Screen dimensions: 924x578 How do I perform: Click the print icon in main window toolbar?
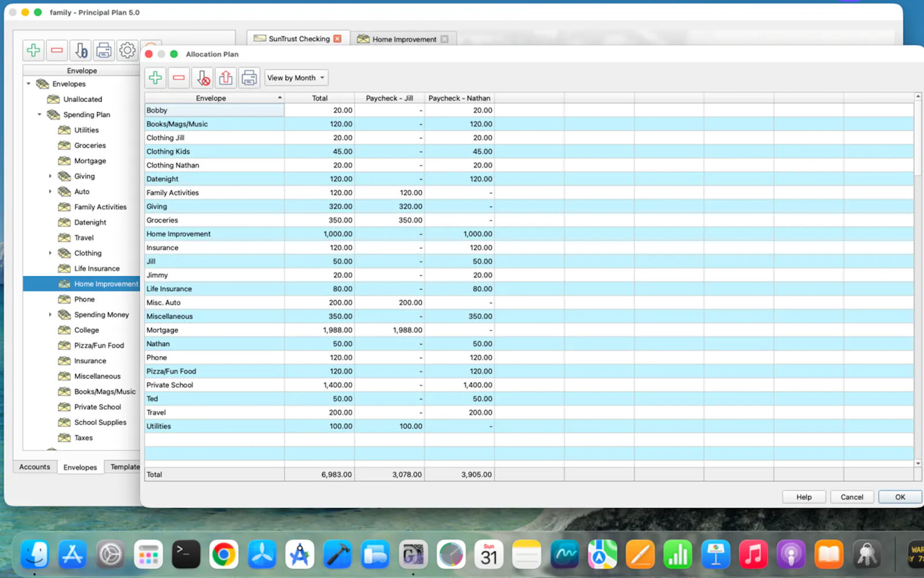tap(104, 50)
